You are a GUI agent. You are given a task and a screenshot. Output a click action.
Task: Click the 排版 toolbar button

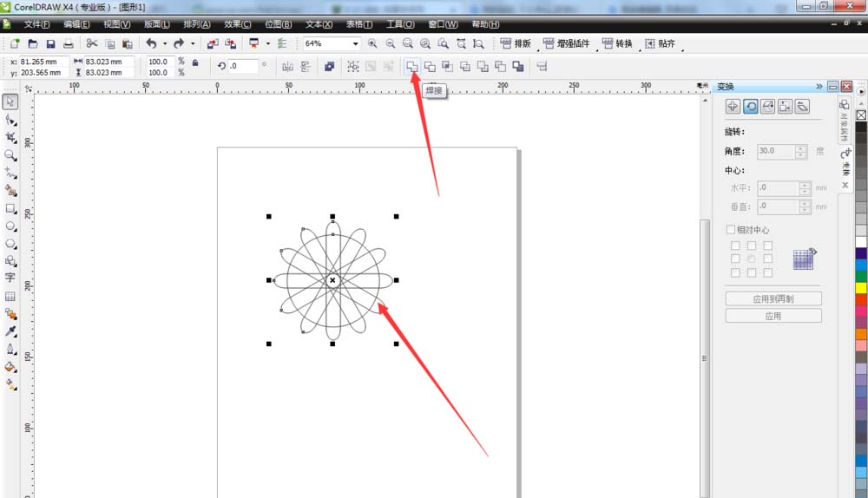point(516,43)
